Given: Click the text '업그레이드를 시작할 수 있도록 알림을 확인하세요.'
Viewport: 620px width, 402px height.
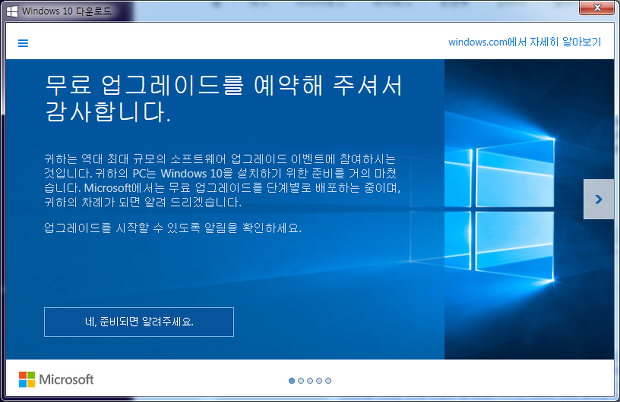Looking at the screenshot, I should pyautogui.click(x=173, y=228).
